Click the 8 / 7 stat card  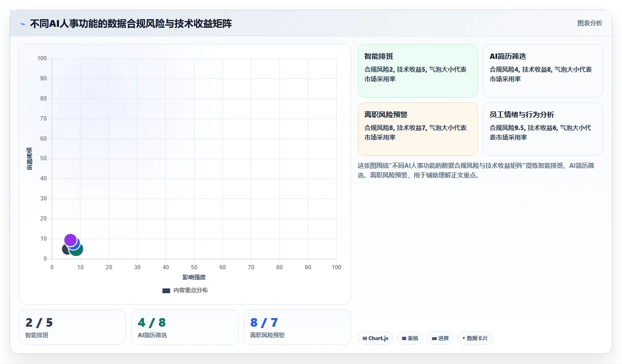[x=297, y=327]
